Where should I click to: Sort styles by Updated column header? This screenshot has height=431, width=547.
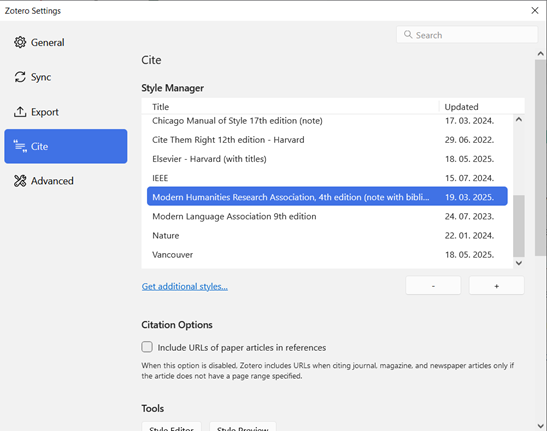481,107
